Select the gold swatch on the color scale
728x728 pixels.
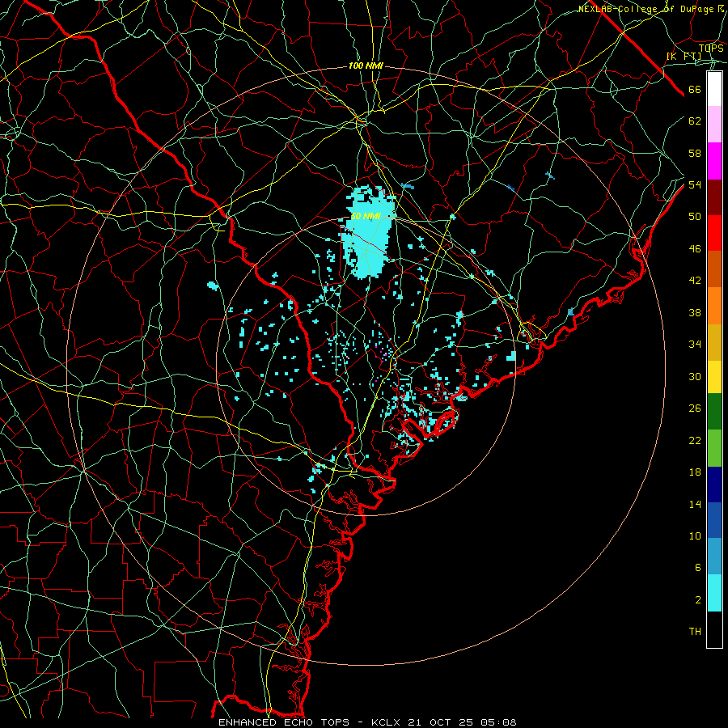point(714,342)
